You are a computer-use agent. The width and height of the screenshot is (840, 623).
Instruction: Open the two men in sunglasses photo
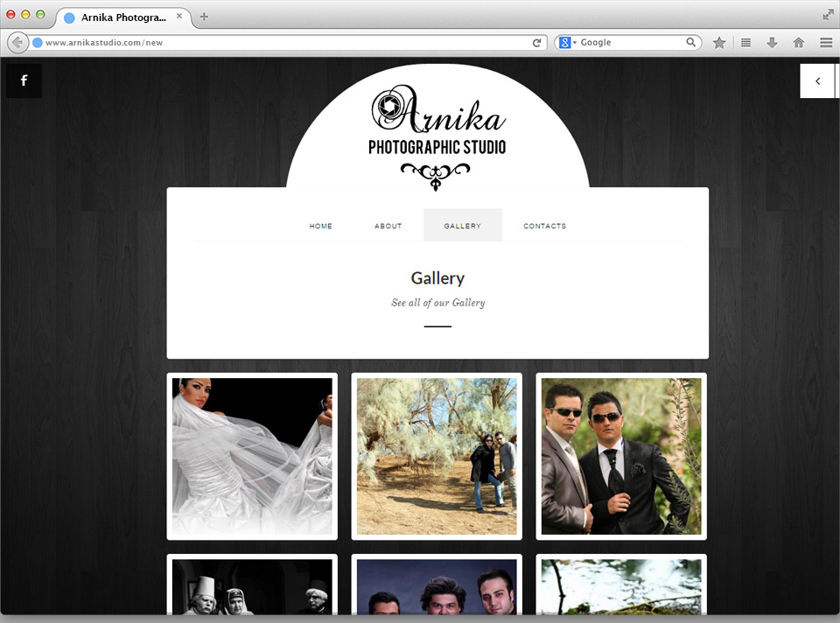621,457
